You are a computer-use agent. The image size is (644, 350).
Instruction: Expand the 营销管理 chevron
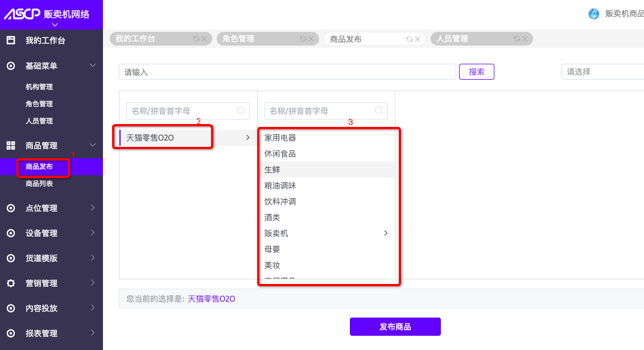93,283
